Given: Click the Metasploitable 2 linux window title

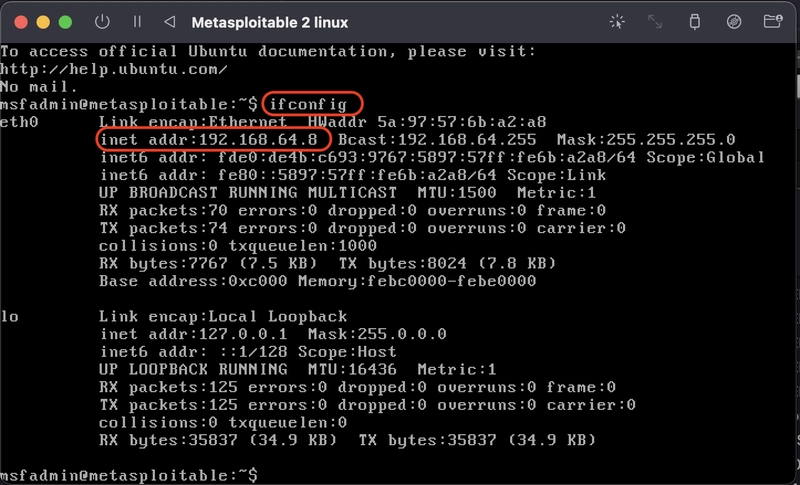Looking at the screenshot, I should click(x=270, y=22).
